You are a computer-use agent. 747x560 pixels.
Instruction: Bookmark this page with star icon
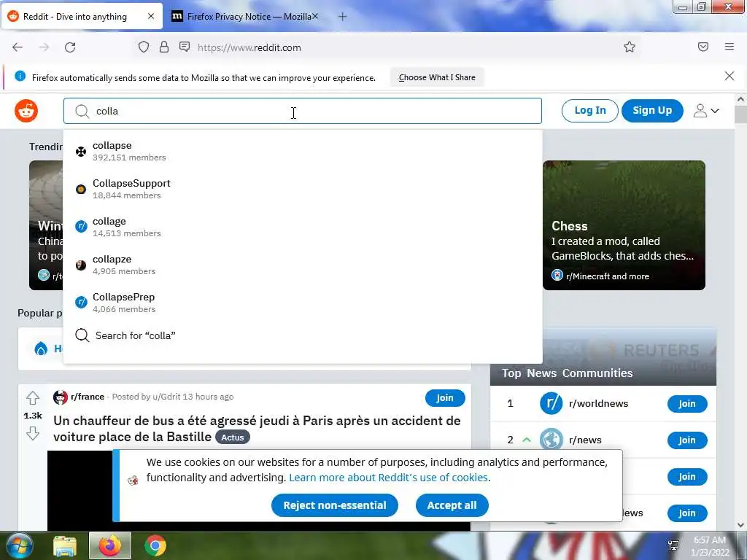pos(630,47)
